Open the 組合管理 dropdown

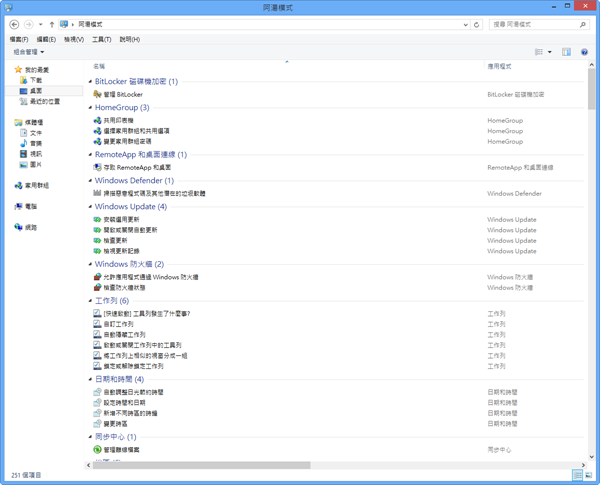pos(29,52)
